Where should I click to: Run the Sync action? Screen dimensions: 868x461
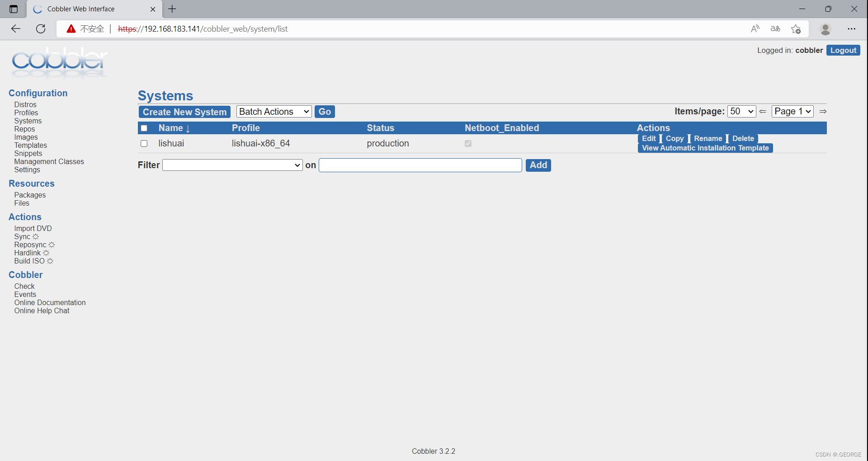click(26, 236)
